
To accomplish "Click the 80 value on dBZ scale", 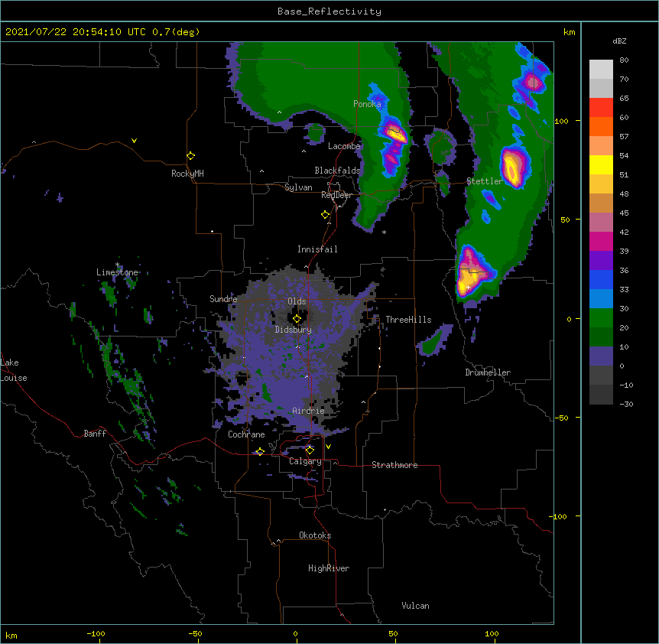I will pos(624,60).
